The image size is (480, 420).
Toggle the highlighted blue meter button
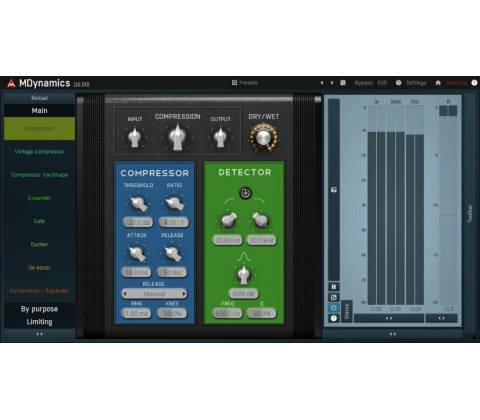pos(334,308)
